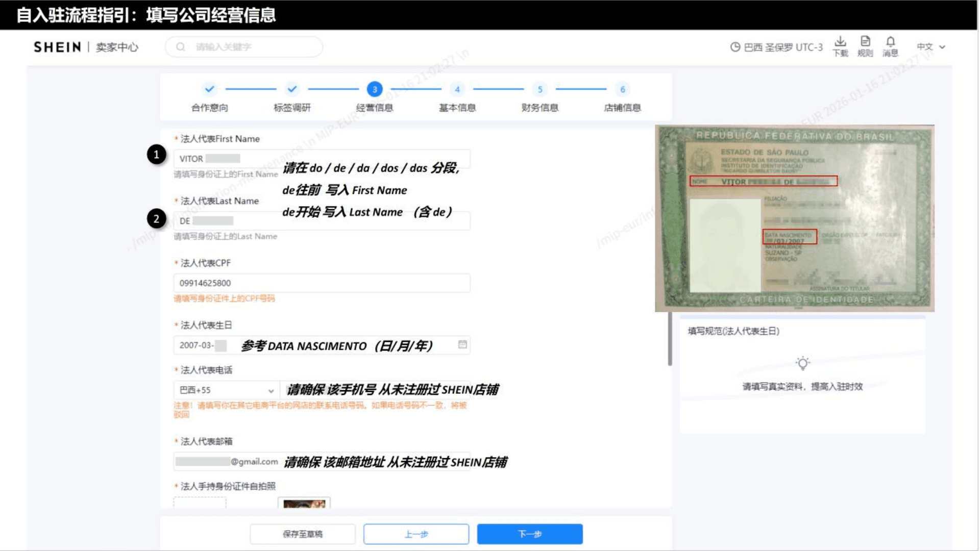Click the search magnifier icon
Screen dimensions: 980x551
(x=180, y=47)
